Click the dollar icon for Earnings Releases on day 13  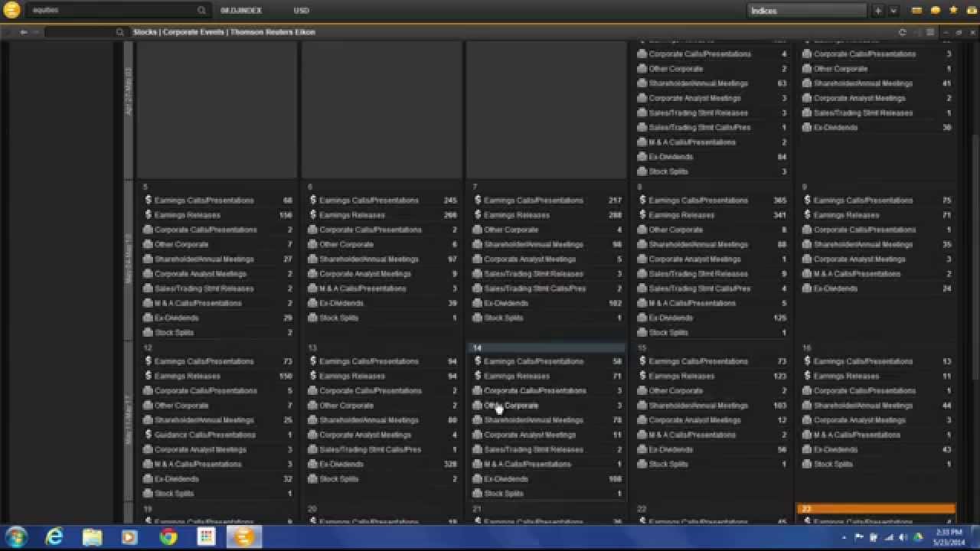[313, 376]
